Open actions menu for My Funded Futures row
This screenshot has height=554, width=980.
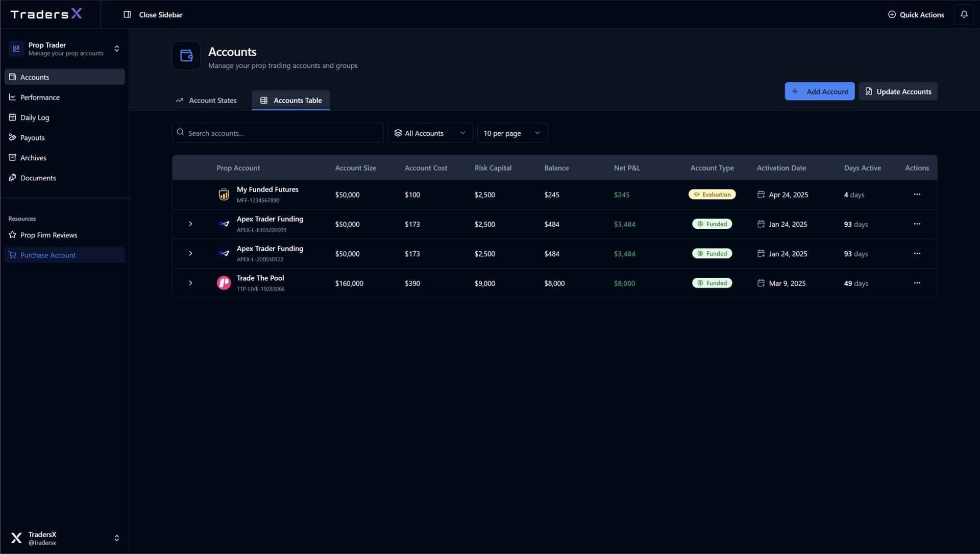pyautogui.click(x=917, y=195)
